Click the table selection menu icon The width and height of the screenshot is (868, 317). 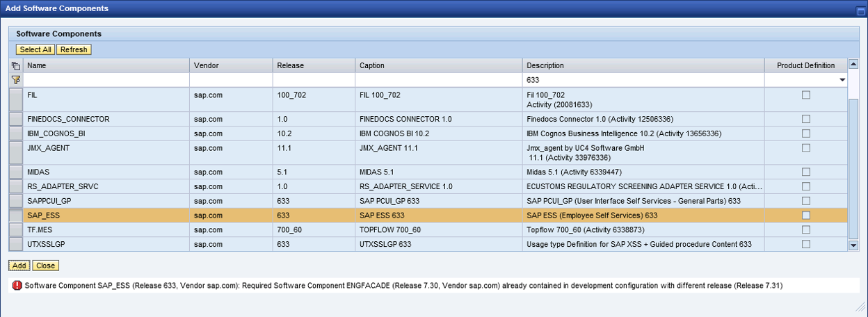coord(15,66)
